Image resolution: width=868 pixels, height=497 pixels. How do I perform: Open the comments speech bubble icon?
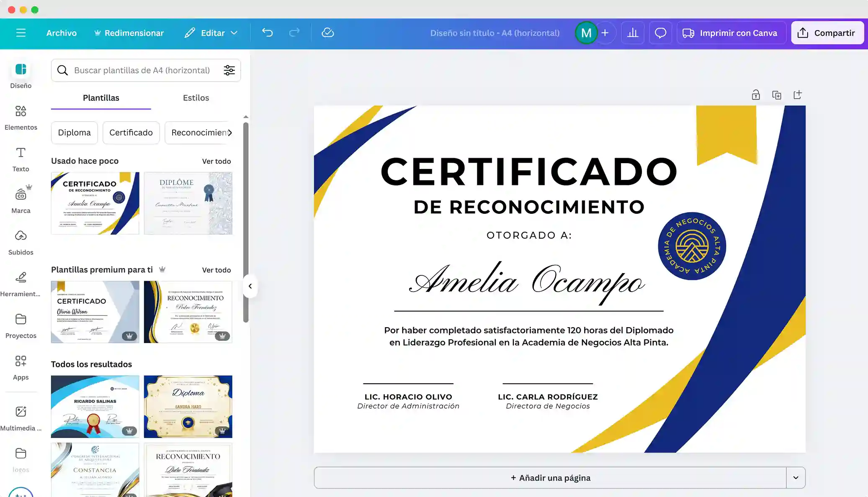click(x=660, y=33)
